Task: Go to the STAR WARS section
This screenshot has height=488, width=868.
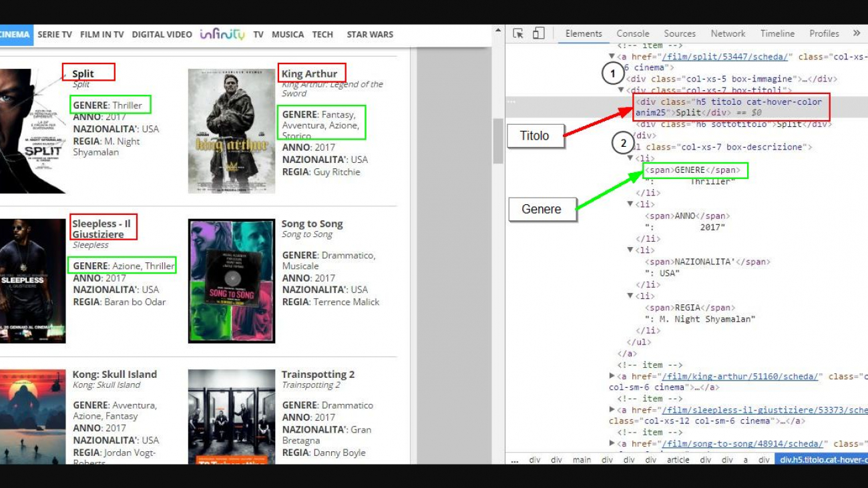Action: click(x=369, y=35)
